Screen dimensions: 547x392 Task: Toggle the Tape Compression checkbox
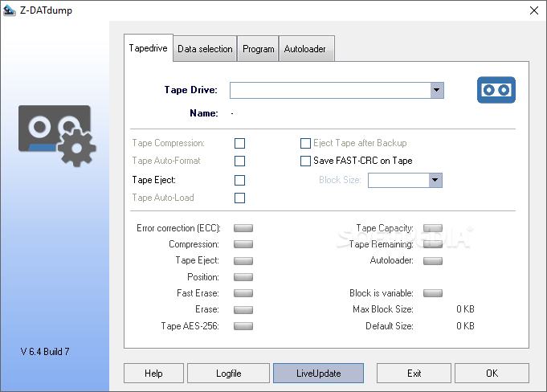[x=239, y=143]
